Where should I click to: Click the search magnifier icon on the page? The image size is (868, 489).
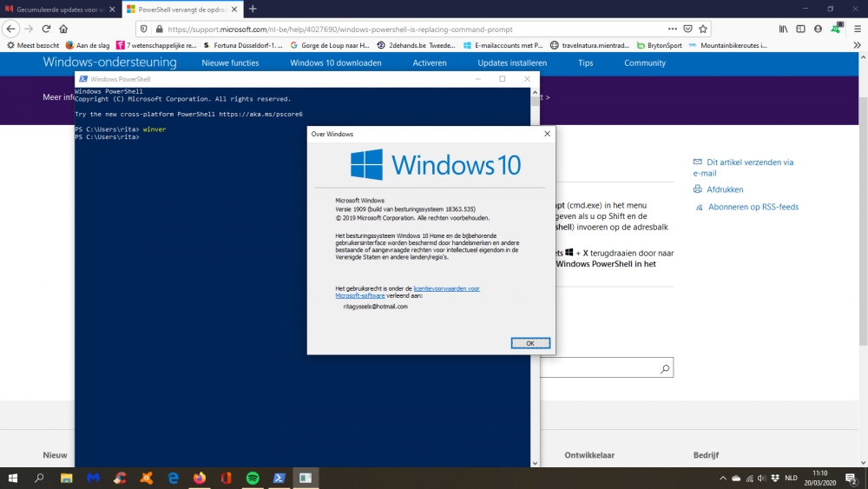point(665,368)
